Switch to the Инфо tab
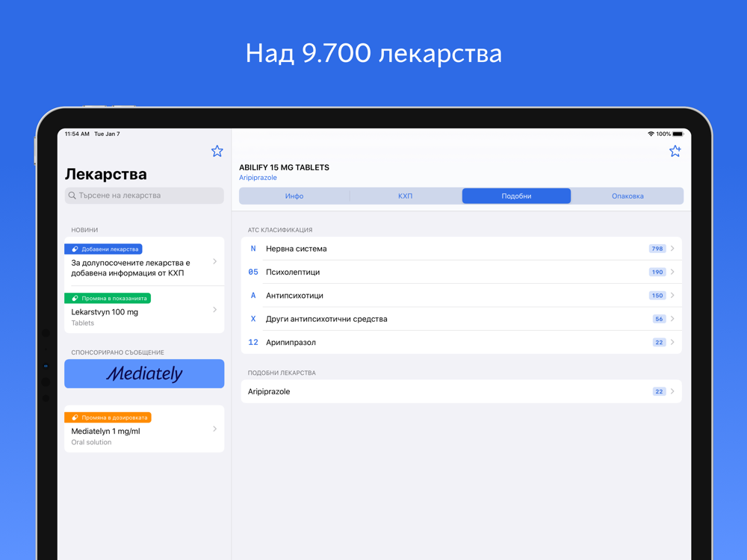Image resolution: width=747 pixels, height=560 pixels. 294,196
